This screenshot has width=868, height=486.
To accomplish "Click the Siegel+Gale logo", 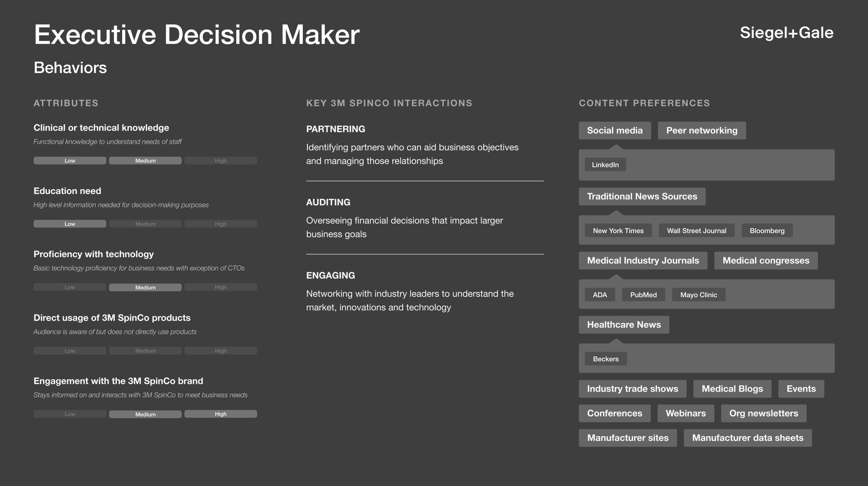I will (786, 33).
